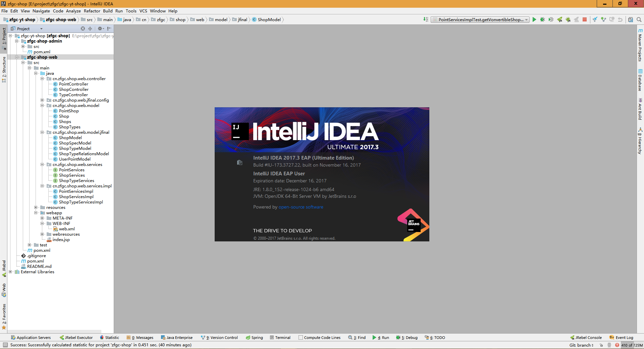The height and width of the screenshot is (349, 644).
Task: Open the Git branch selector in status bar
Action: coord(581,345)
